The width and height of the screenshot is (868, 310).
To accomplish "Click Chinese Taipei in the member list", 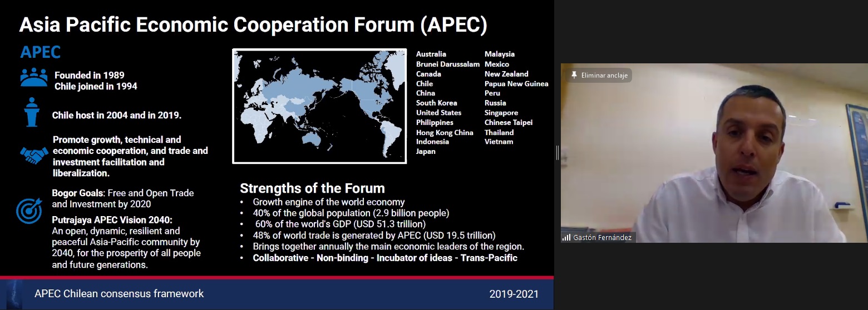I will click(509, 122).
